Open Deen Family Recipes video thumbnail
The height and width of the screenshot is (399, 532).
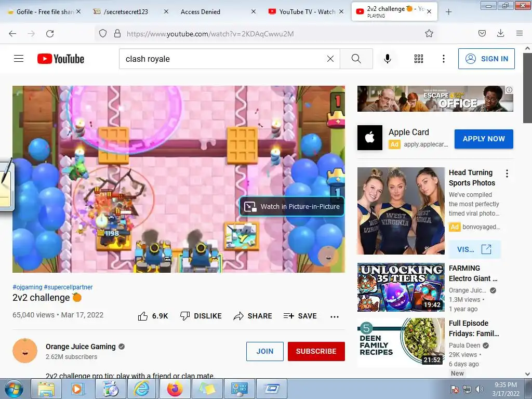point(401,342)
